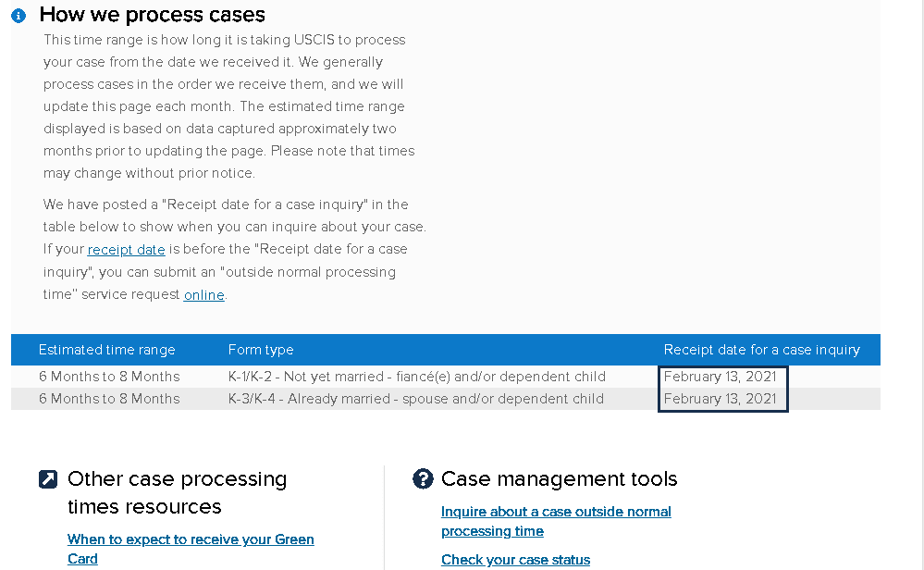Viewport: 924px width, 570px height.
Task: Click February 13, 2021 in the K-3/K-4 row
Action: (x=720, y=399)
